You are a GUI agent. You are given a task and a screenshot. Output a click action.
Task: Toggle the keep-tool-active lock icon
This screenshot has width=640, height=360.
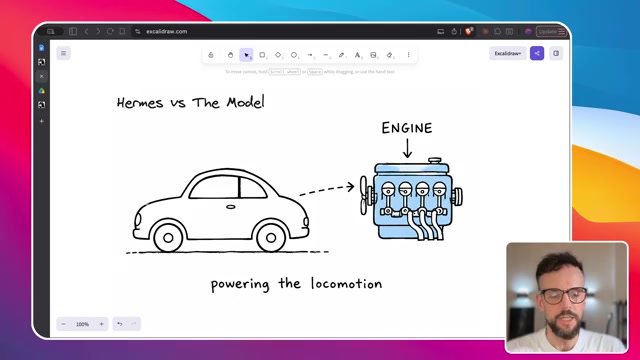tap(211, 55)
